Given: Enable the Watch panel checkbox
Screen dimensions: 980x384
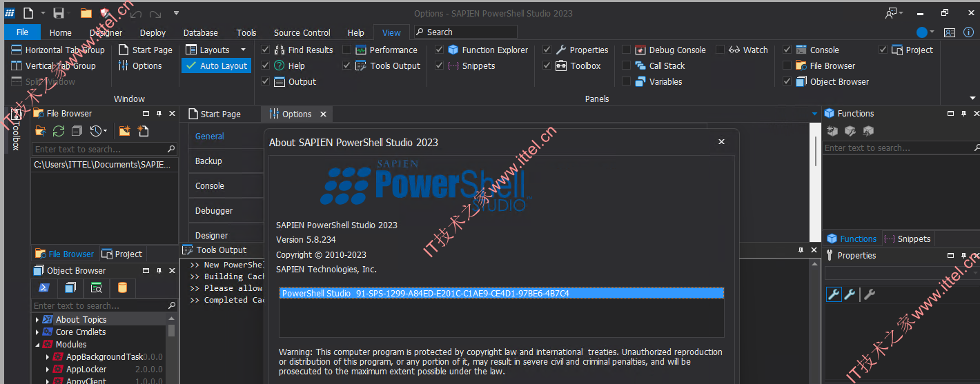Looking at the screenshot, I should point(720,50).
